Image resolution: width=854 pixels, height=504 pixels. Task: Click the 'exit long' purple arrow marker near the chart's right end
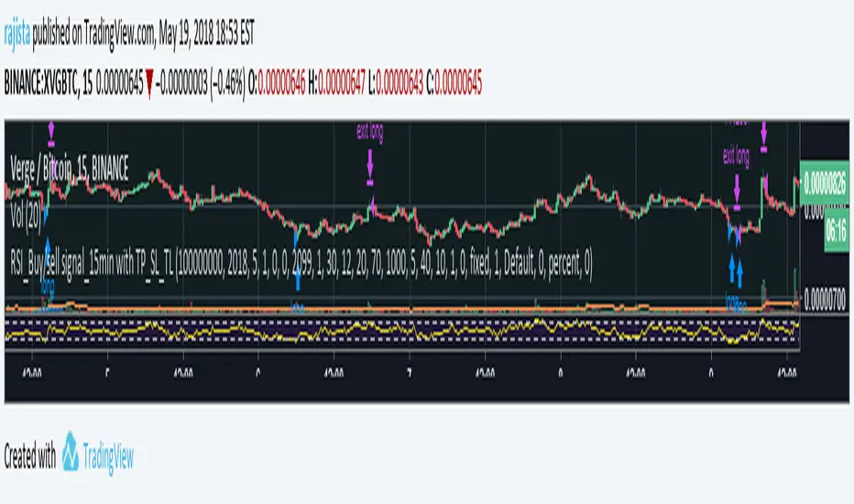coord(737,192)
